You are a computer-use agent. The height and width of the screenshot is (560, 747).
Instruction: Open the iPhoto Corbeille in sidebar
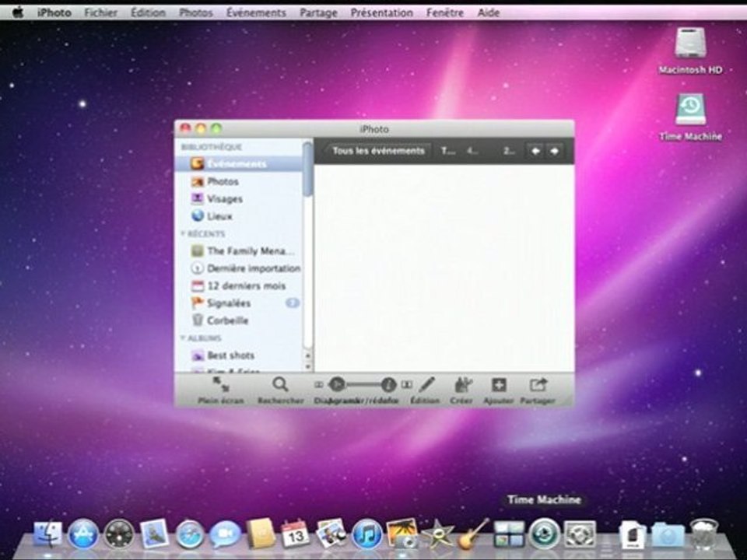pos(238,320)
